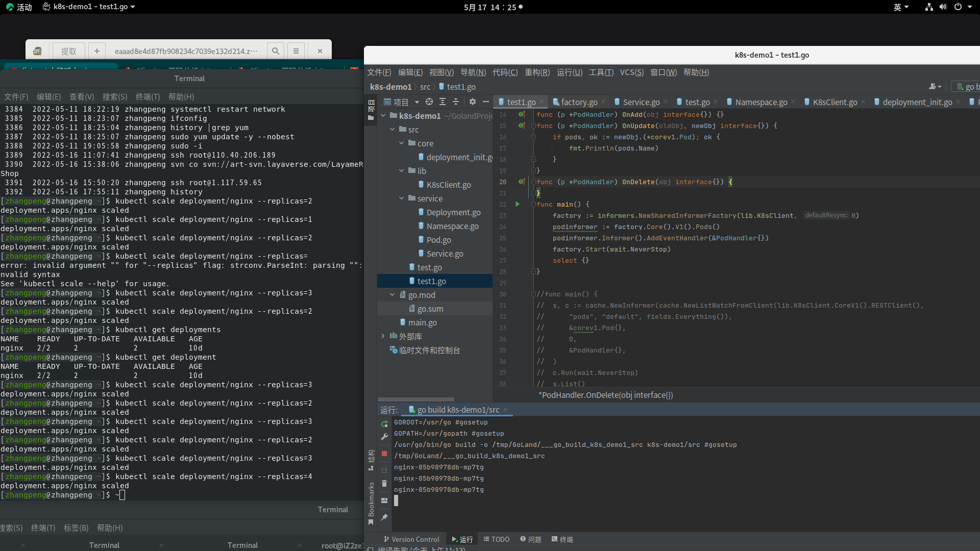Image resolution: width=980 pixels, height=551 pixels.
Task: Open 导航(N) menu in GoLand
Action: tap(473, 72)
